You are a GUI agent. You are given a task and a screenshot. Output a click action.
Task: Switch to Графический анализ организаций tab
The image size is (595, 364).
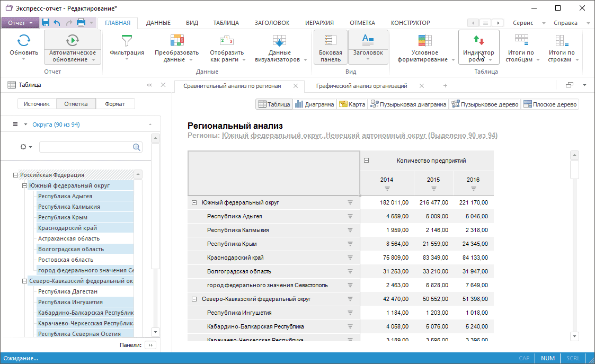361,86
